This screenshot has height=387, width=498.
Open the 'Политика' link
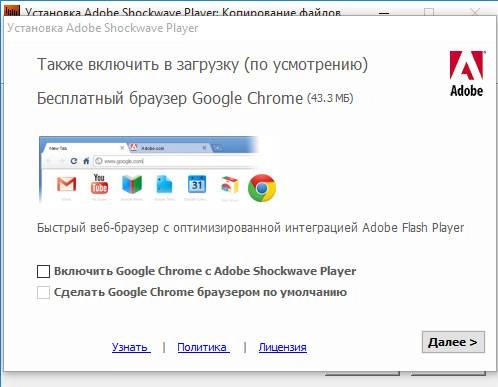click(x=203, y=347)
